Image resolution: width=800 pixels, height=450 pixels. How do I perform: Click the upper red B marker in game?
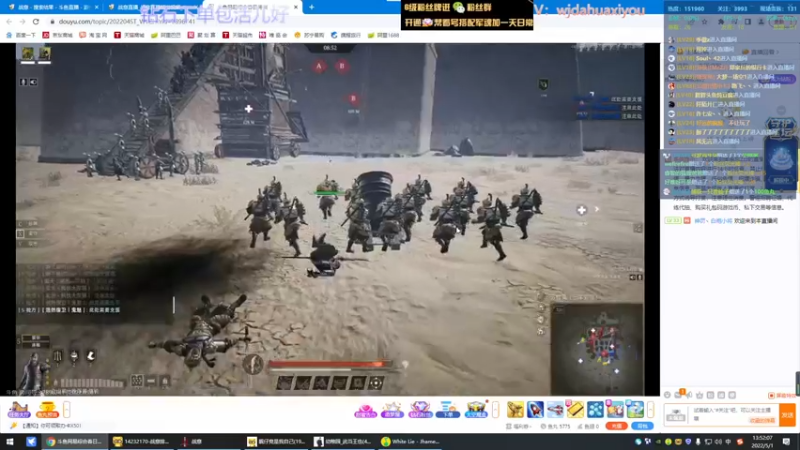click(x=342, y=66)
